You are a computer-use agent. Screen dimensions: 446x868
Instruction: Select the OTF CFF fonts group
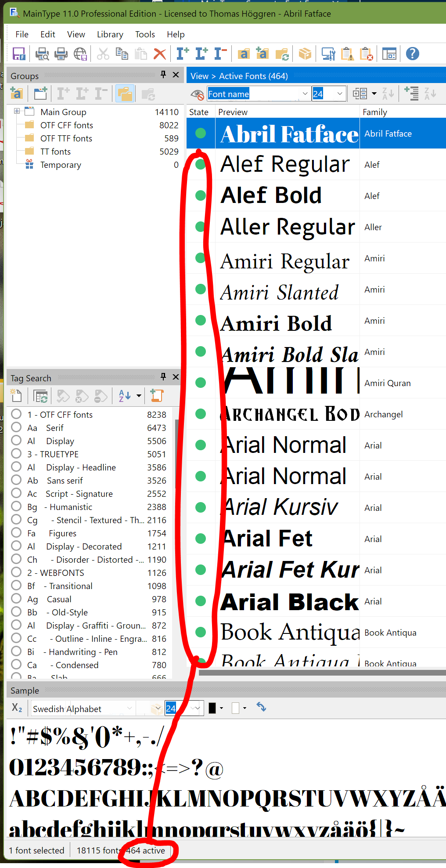(66, 125)
